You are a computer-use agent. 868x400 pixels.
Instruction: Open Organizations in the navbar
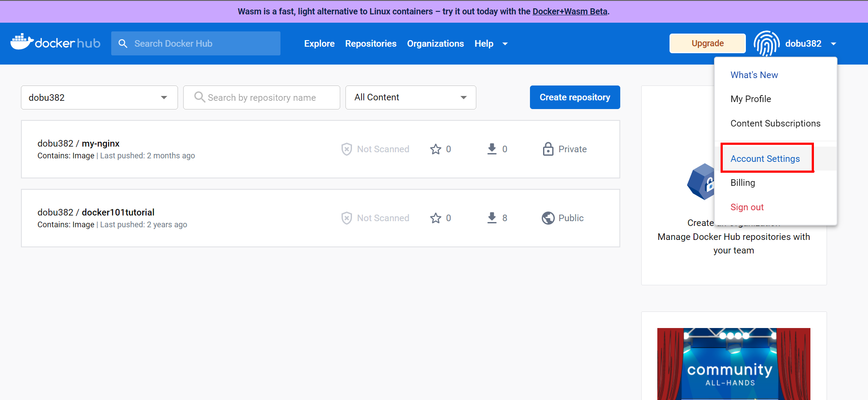[435, 44]
